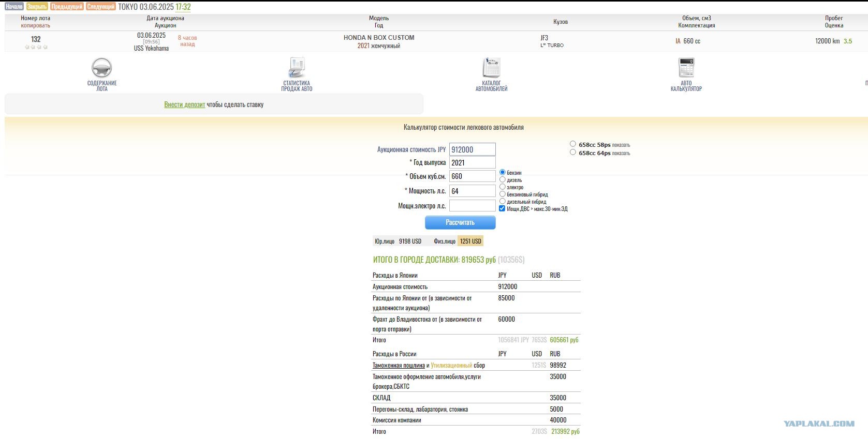Click the копировать lot number link
The width and height of the screenshot is (868, 439).
(36, 25)
